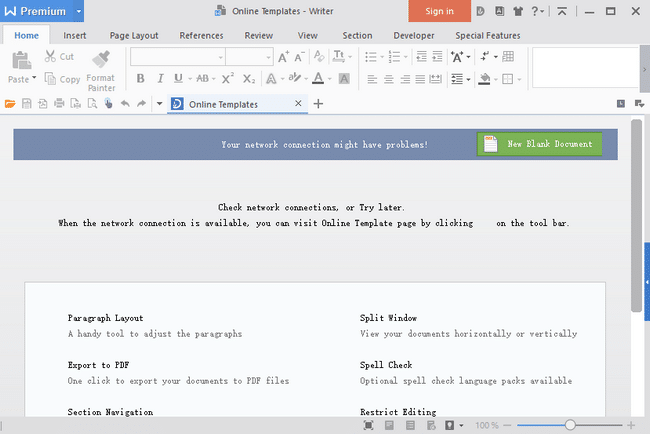Toggle superscript X² formatting
This screenshot has width=650, height=434.
click(x=228, y=78)
